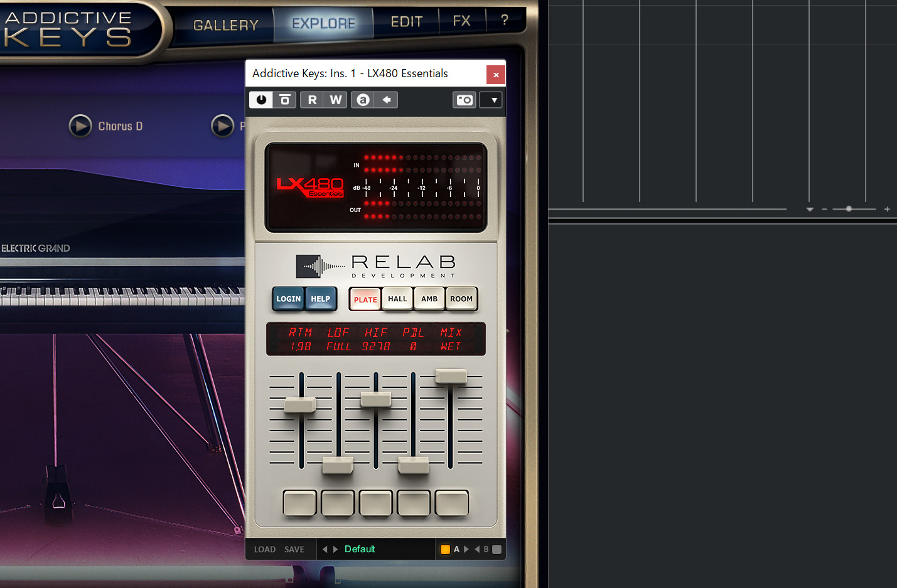Select the gray B state indicator

point(497,550)
